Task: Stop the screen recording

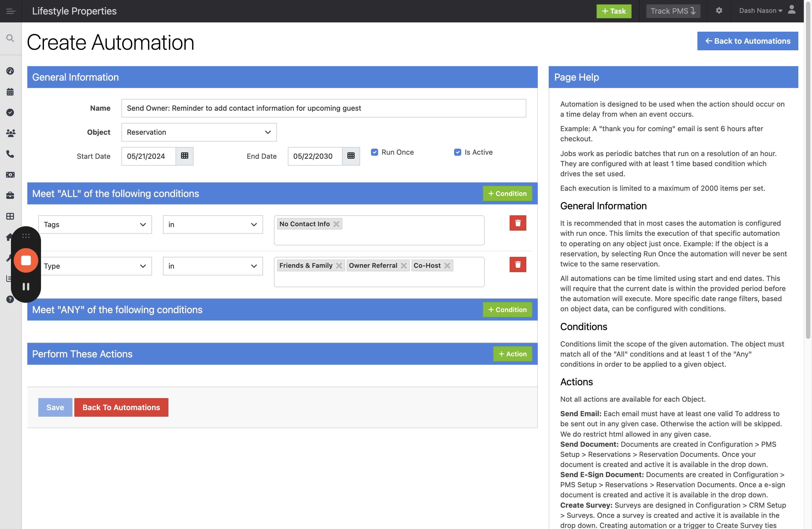Action: [x=26, y=260]
